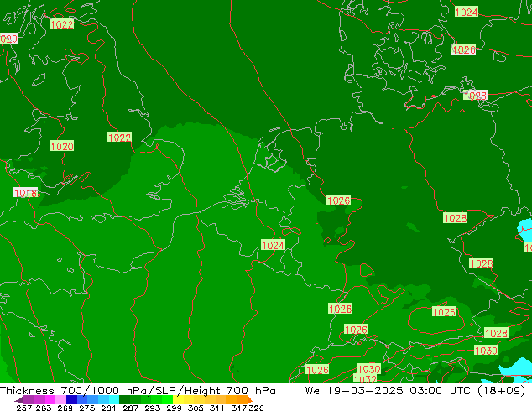Viewport: 532px width, 411px height.
Task: Click the legend value 257
Action: tap(23, 408)
